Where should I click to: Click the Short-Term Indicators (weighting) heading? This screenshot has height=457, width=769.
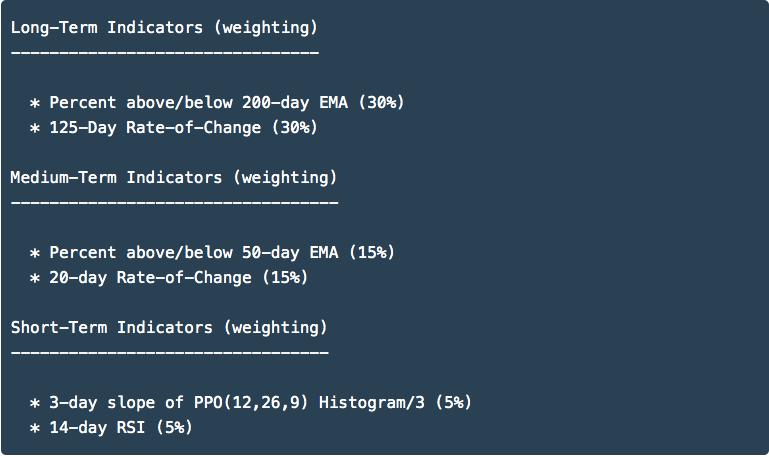[x=169, y=328]
